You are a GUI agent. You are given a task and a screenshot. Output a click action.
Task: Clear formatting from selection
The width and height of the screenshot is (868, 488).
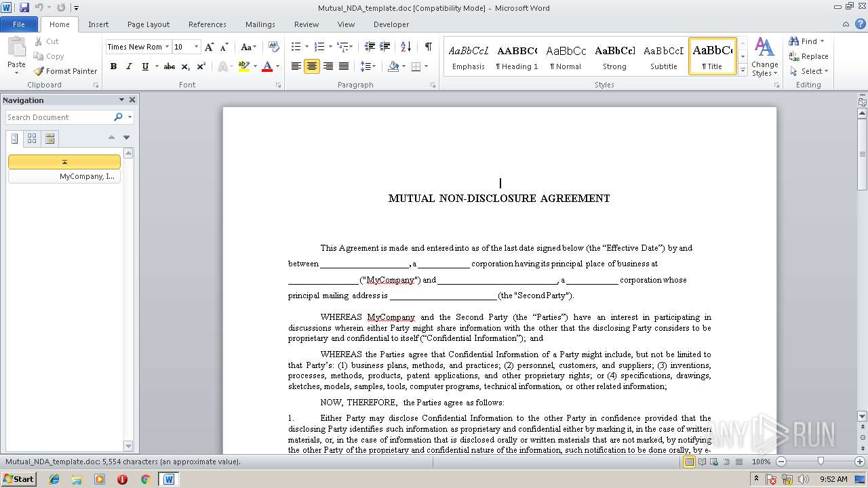[274, 47]
